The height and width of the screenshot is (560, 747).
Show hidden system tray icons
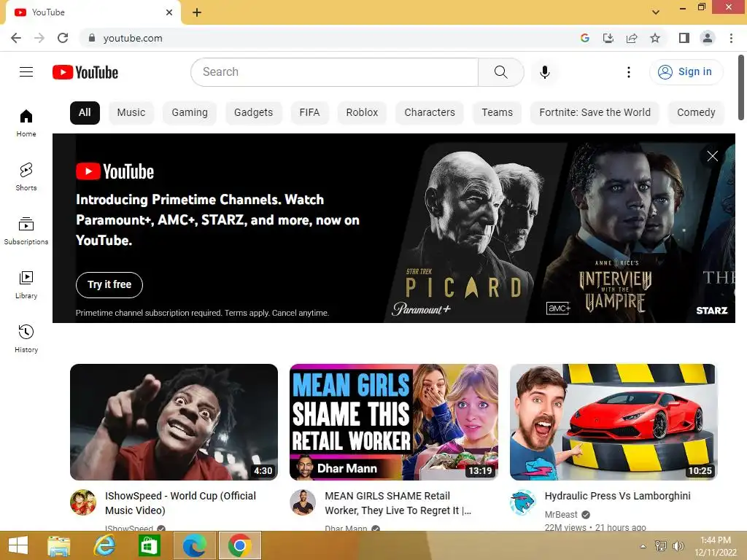pos(643,546)
